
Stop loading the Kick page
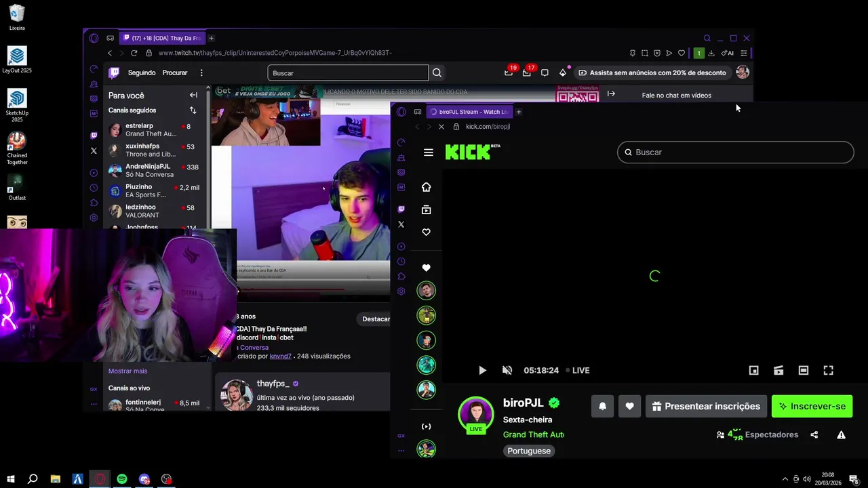tap(441, 127)
